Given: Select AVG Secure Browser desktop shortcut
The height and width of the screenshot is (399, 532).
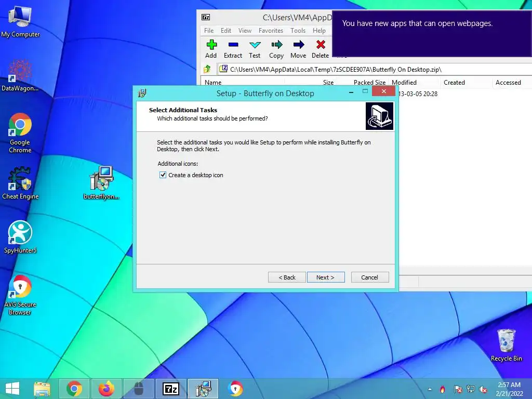Looking at the screenshot, I should point(20,295).
